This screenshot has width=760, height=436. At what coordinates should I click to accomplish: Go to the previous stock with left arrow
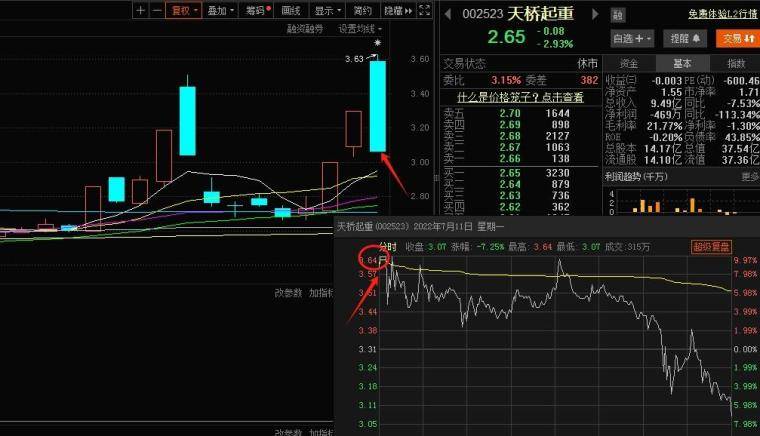(447, 14)
